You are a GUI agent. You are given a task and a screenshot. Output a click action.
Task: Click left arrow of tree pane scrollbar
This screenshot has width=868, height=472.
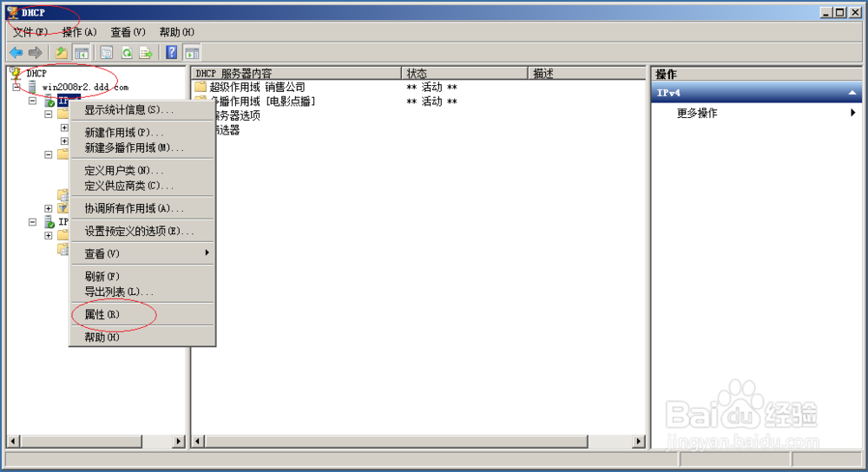pos(13,441)
